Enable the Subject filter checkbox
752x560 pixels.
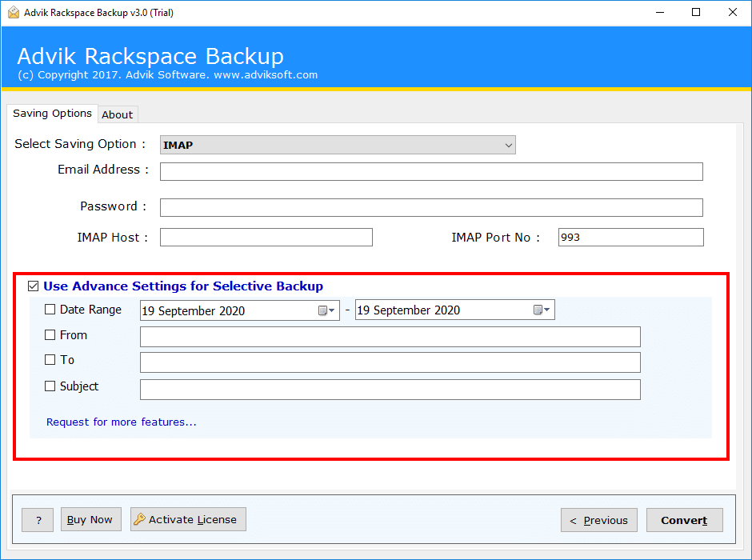pos(50,386)
